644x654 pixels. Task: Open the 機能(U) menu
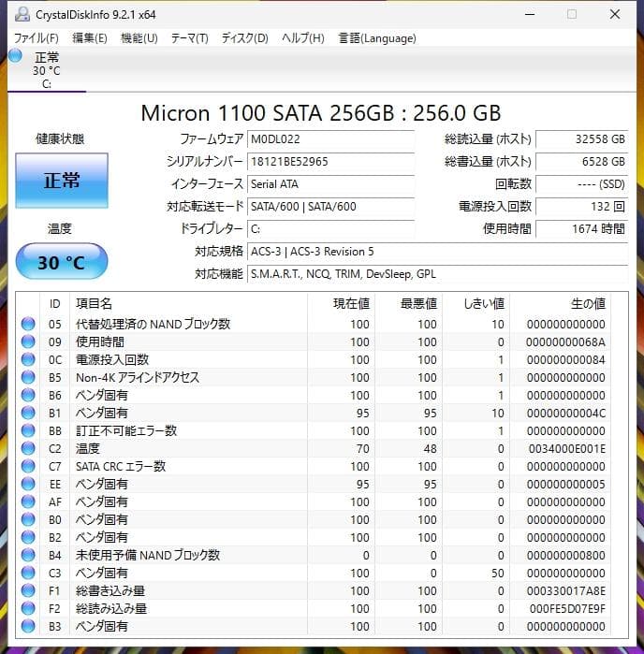tap(139, 38)
